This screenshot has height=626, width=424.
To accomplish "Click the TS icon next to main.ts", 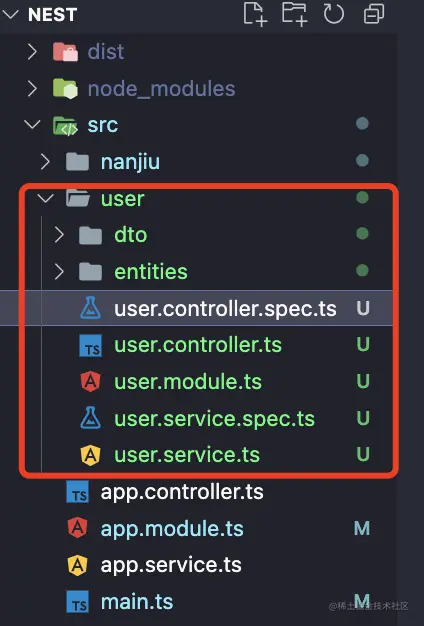I will [x=78, y=602].
